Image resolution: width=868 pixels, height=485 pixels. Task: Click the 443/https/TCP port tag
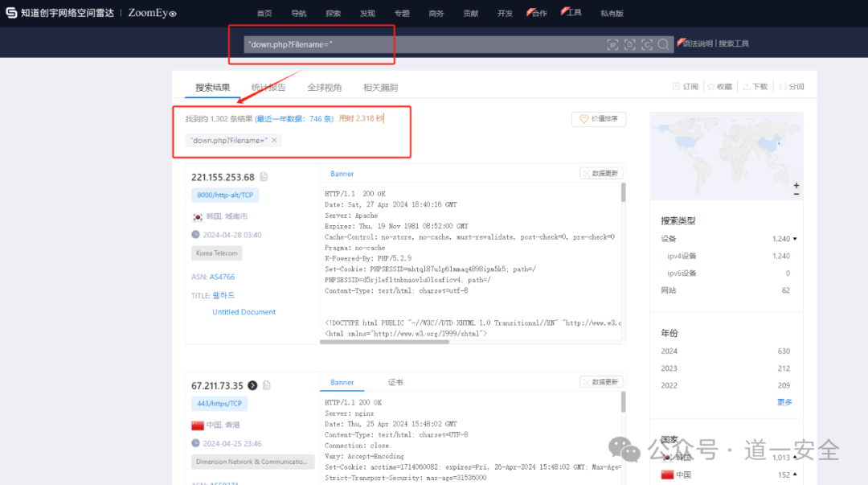(219, 404)
